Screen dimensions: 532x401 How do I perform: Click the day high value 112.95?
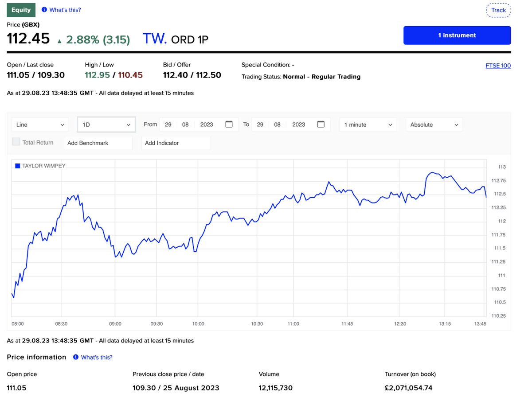97,75
